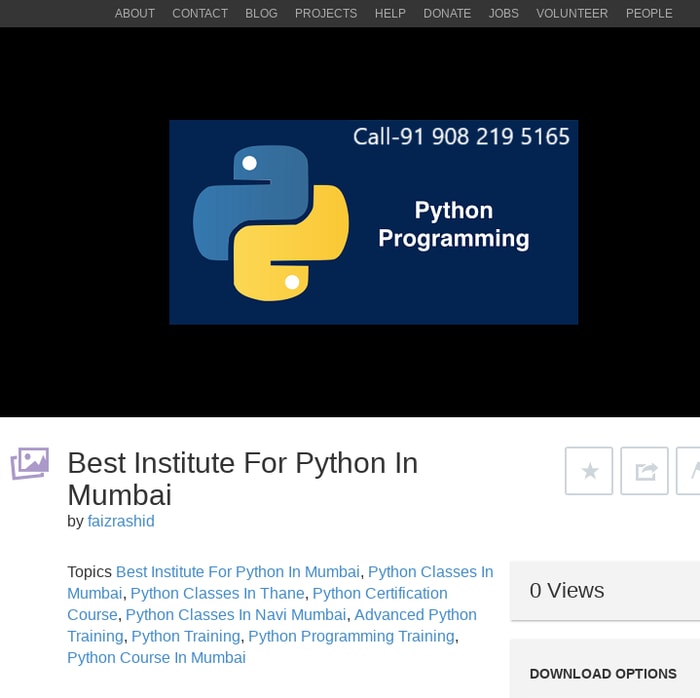Click the DOWNLOAD OPTIONS heading
The image size is (700, 698).
coord(603,673)
